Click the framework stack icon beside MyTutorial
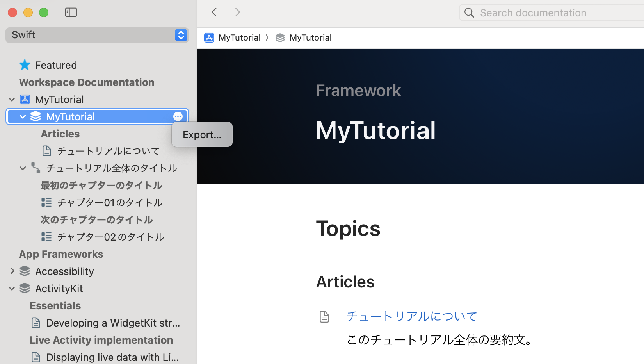 coord(36,116)
